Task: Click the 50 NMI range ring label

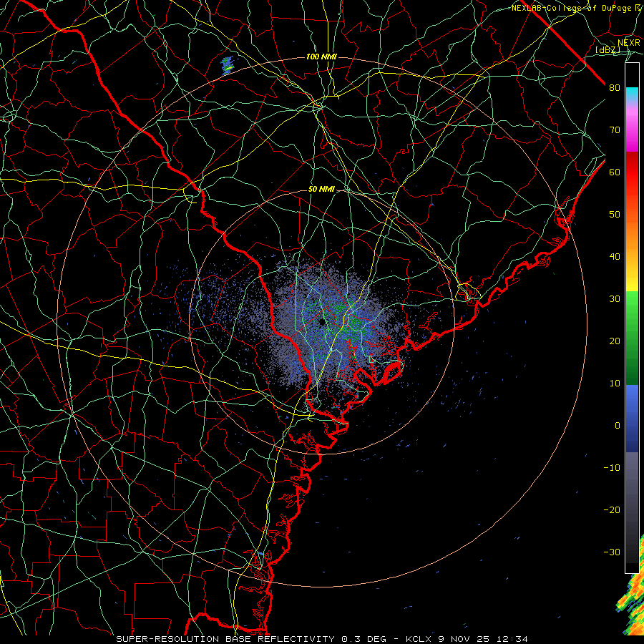Action: (x=321, y=189)
